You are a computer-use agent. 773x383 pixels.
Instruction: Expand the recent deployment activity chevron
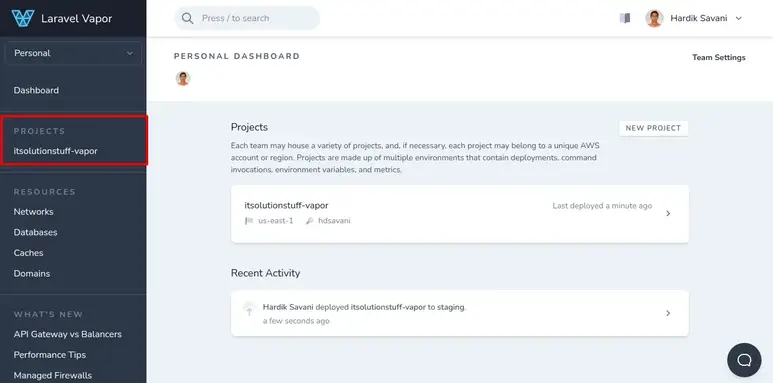[x=668, y=313]
